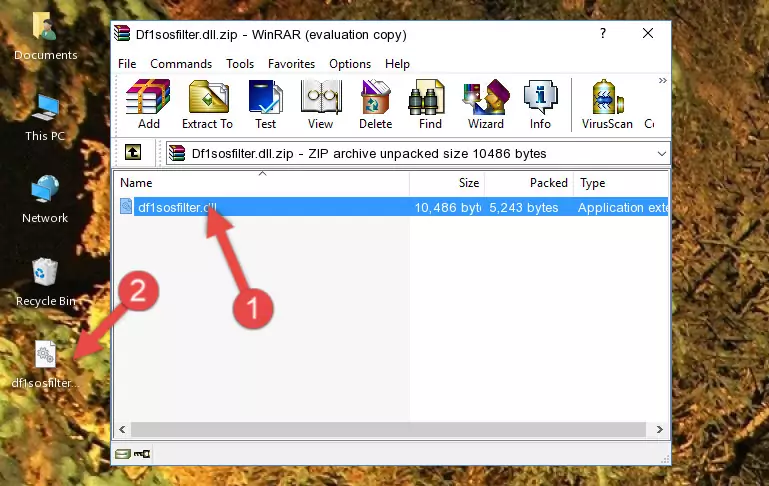Click the View toolbar icon
The width and height of the screenshot is (769, 486).
point(321,104)
